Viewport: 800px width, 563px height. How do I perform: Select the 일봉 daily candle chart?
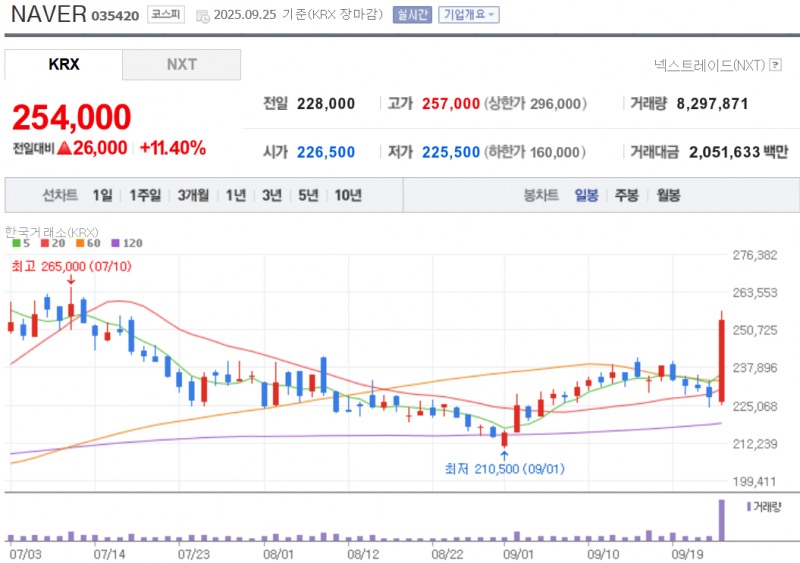(586, 195)
